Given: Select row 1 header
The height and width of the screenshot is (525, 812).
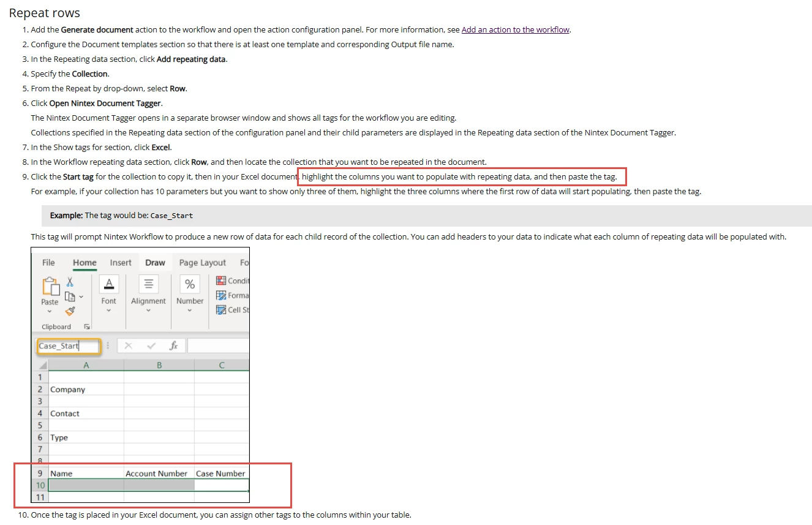Looking at the screenshot, I should pos(40,377).
